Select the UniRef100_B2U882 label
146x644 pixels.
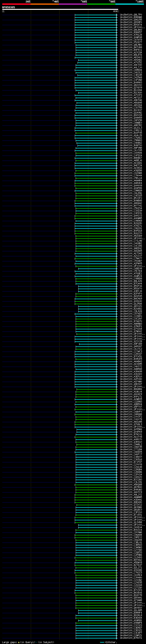pos(131,309)
